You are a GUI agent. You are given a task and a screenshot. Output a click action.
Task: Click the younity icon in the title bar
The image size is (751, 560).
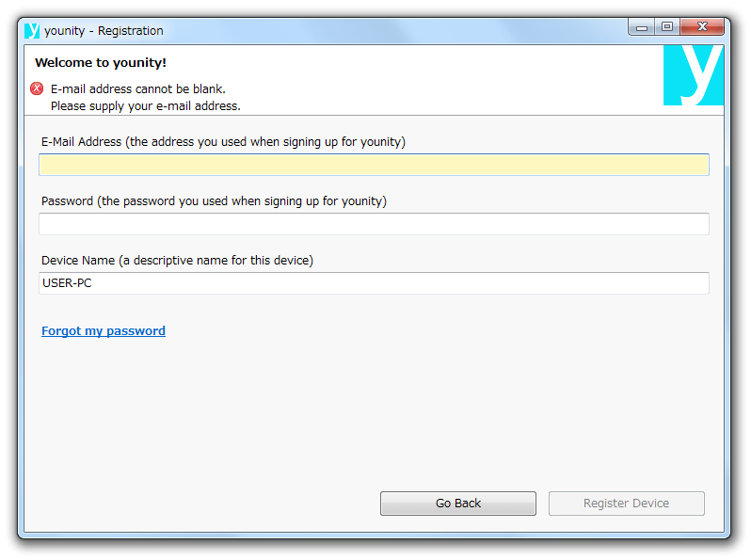pyautogui.click(x=32, y=31)
